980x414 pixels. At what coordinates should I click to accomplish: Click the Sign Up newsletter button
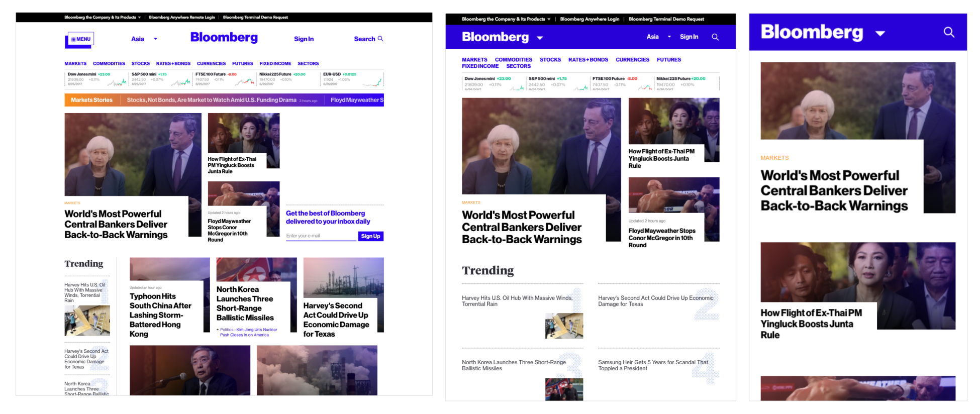coord(371,236)
